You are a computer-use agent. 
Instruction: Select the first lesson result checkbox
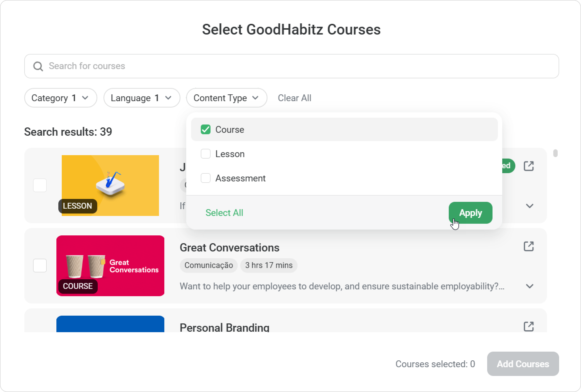pos(40,185)
